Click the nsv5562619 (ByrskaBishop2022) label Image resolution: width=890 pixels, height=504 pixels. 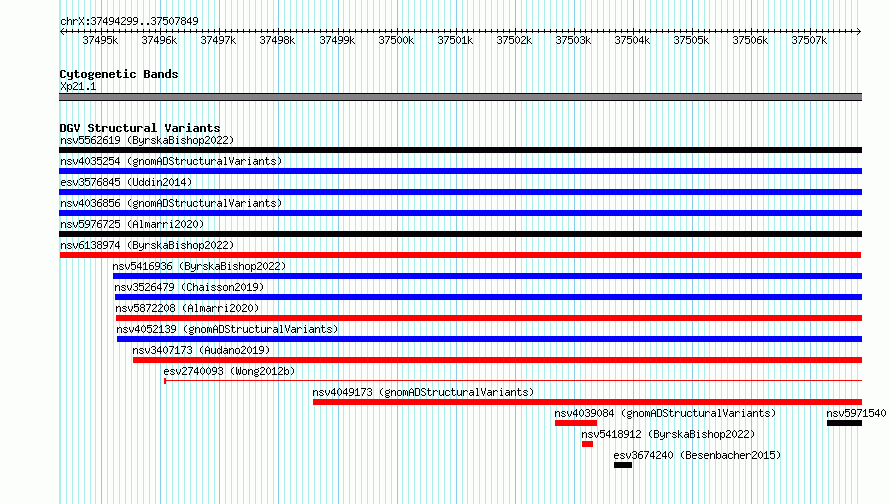(x=147, y=140)
